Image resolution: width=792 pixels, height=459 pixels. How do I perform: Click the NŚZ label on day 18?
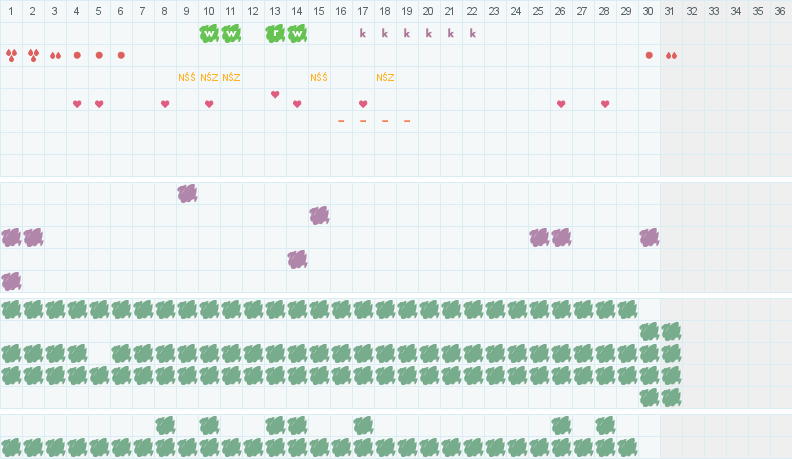(385, 77)
